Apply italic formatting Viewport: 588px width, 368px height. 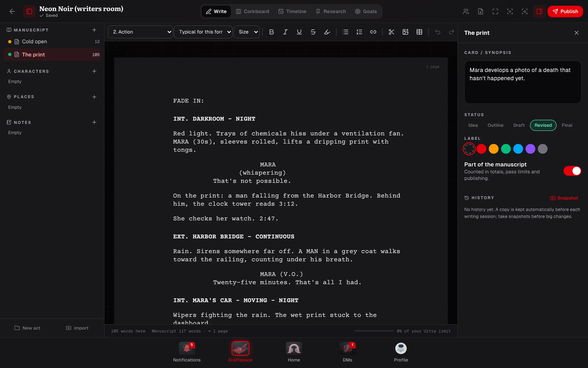[x=285, y=32]
